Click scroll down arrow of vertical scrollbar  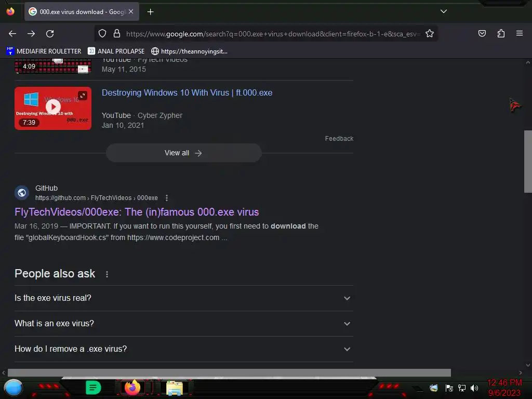(528, 365)
